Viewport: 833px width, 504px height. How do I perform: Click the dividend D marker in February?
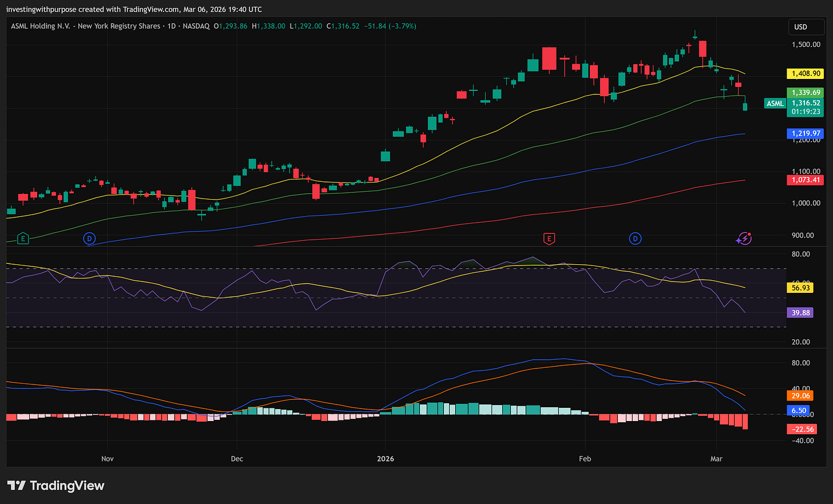(x=635, y=239)
